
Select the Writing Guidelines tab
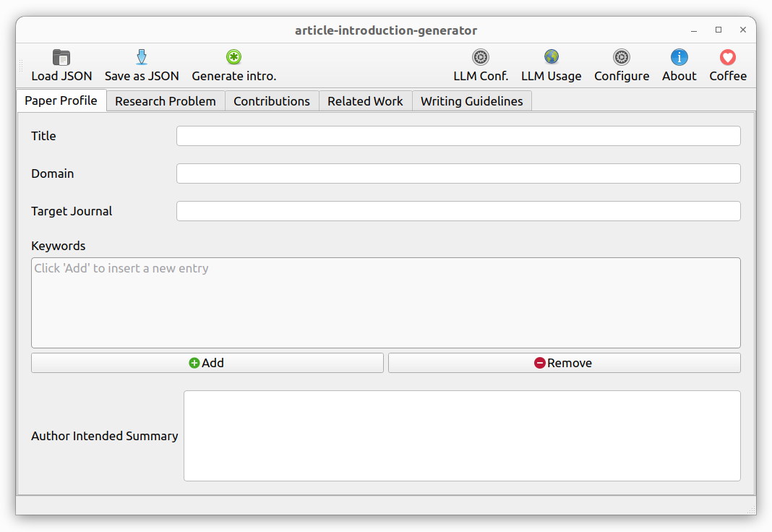coord(472,101)
